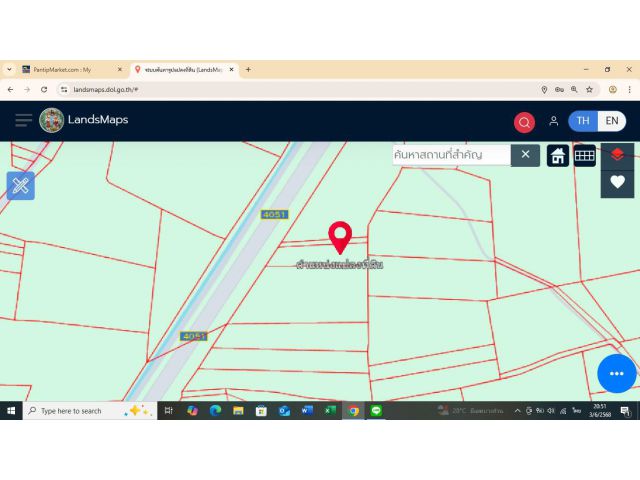Click lower road label 4051
The height and width of the screenshot is (480, 640).
(193, 336)
